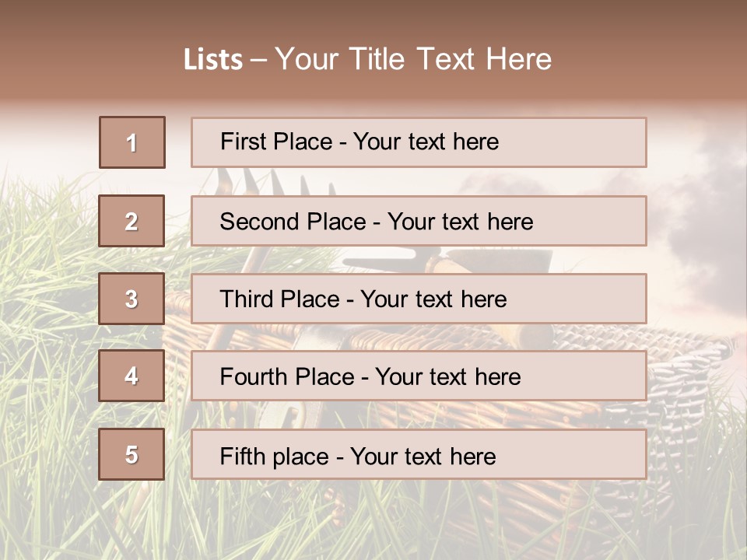Click the number 1 box
Viewport: 747px width, 560px height.
[132, 142]
